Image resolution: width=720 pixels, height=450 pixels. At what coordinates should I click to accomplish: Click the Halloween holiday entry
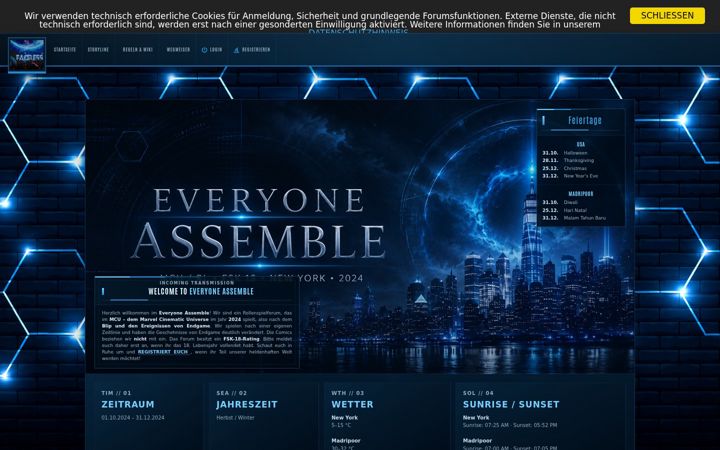click(x=575, y=153)
